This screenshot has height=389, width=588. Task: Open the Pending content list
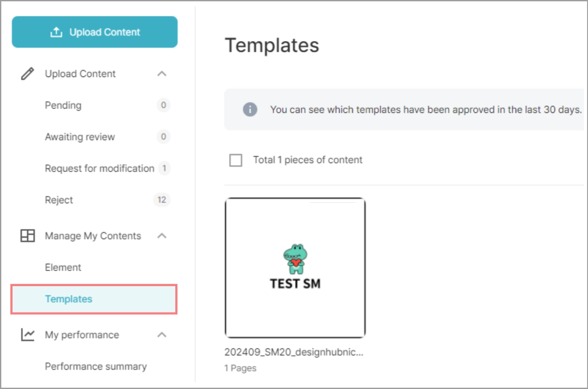[63, 105]
